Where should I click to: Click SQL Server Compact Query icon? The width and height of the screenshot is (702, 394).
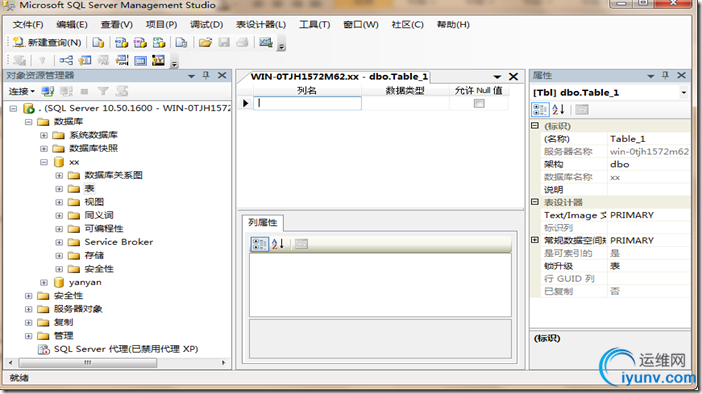click(181, 43)
